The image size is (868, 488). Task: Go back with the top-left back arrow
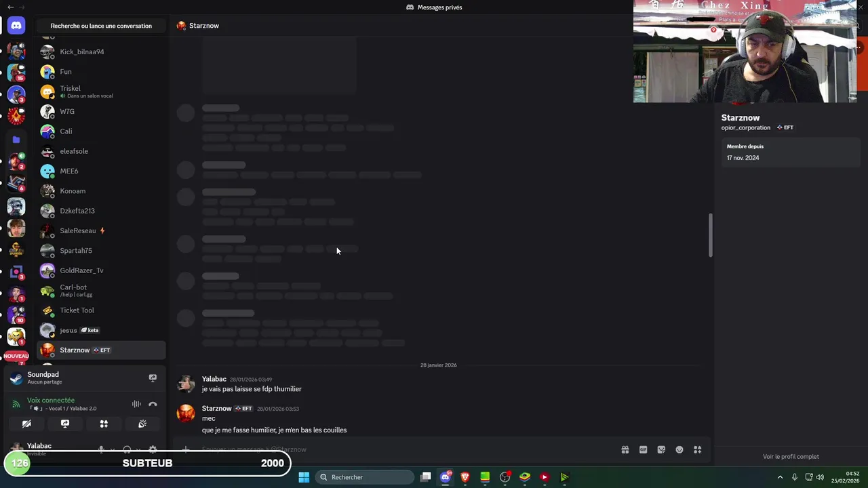(10, 7)
